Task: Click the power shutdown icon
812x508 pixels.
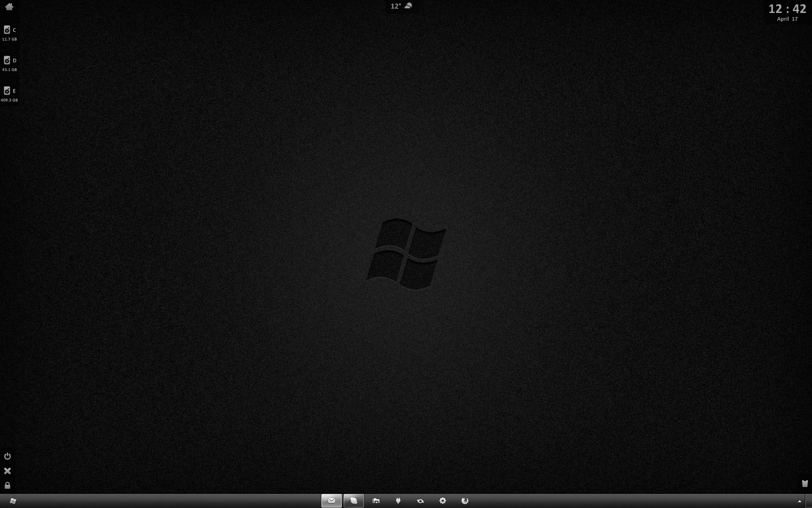Action: point(7,456)
